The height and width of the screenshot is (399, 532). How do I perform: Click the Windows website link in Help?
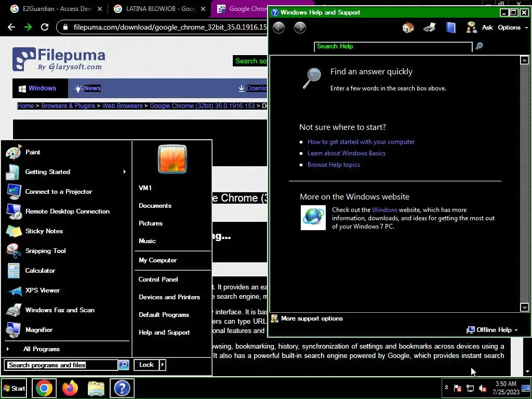[384, 210]
